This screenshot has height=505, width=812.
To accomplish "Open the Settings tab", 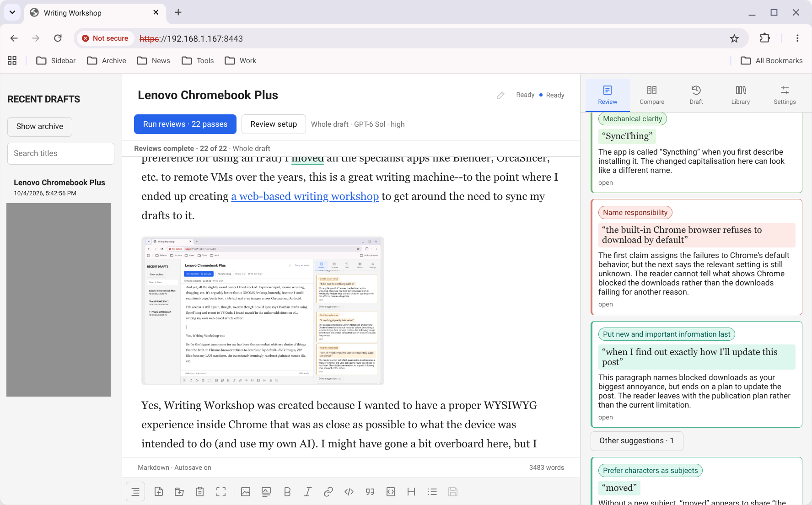I will coord(785,95).
